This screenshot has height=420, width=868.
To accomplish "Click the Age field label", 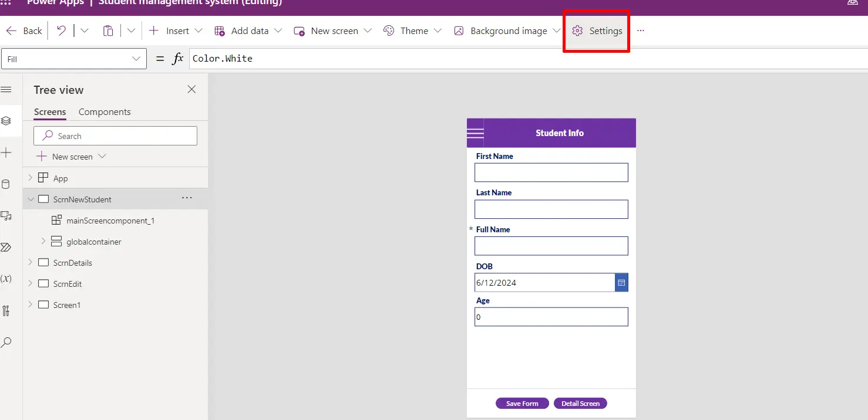I will click(x=483, y=300).
